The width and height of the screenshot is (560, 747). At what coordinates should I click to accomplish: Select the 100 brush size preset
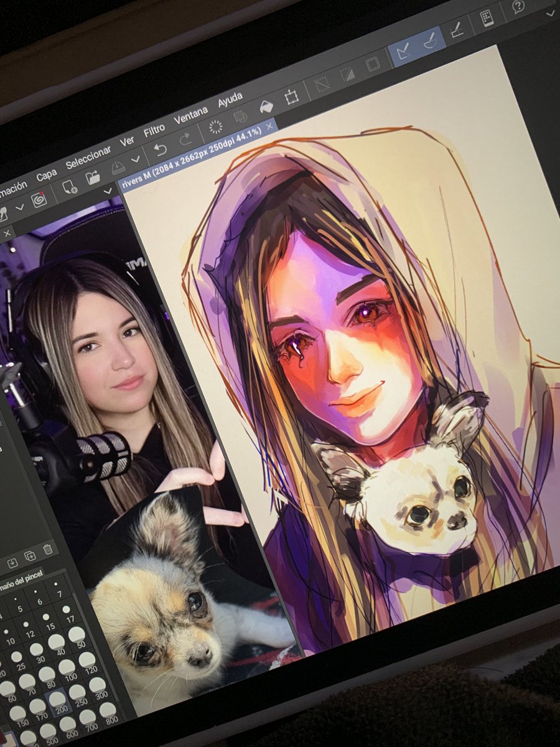point(68,669)
